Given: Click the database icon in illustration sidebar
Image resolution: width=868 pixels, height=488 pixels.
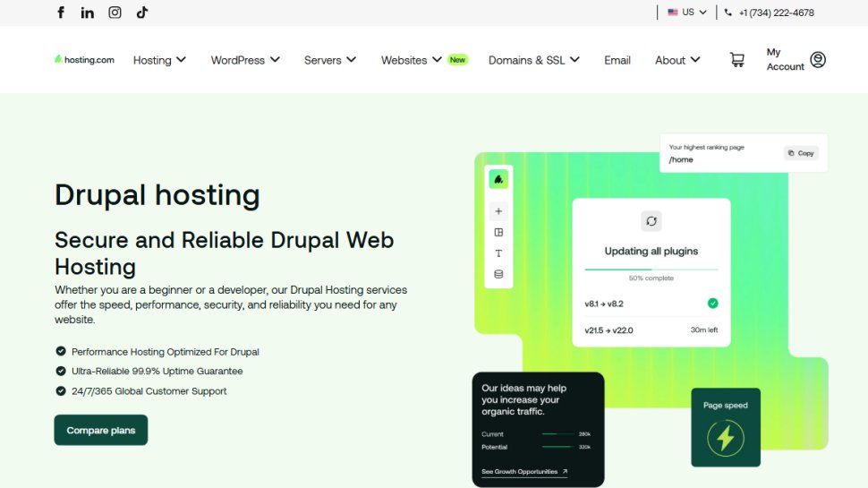Looking at the screenshot, I should coord(498,274).
